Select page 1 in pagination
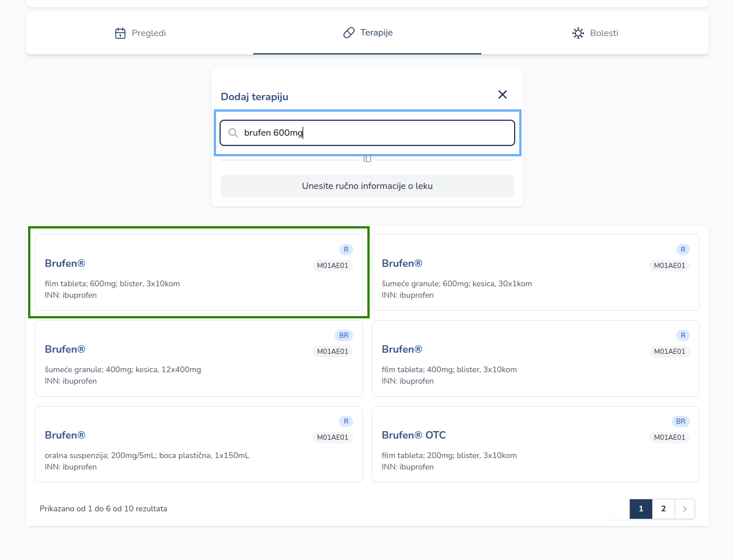Screen dimensions: 733x560 coord(641,509)
